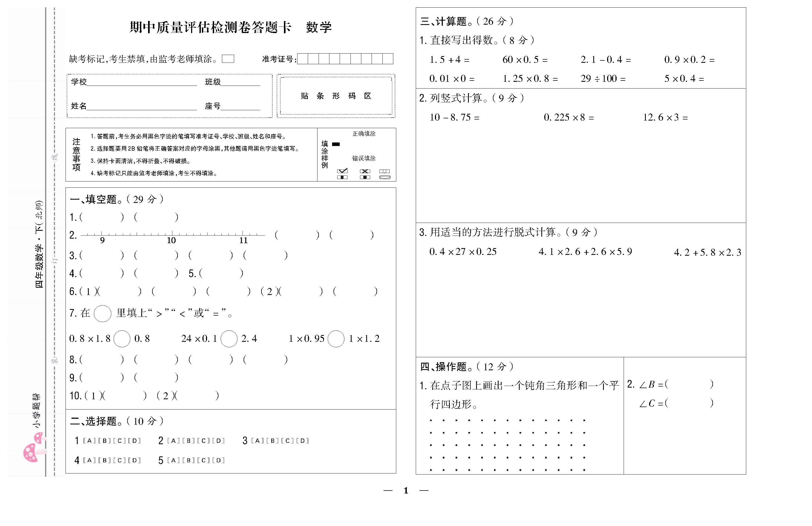Image resolution: width=812 pixels, height=526 pixels.
Task: Click the hollow circle wrong-fill example
Action: coord(385,171)
